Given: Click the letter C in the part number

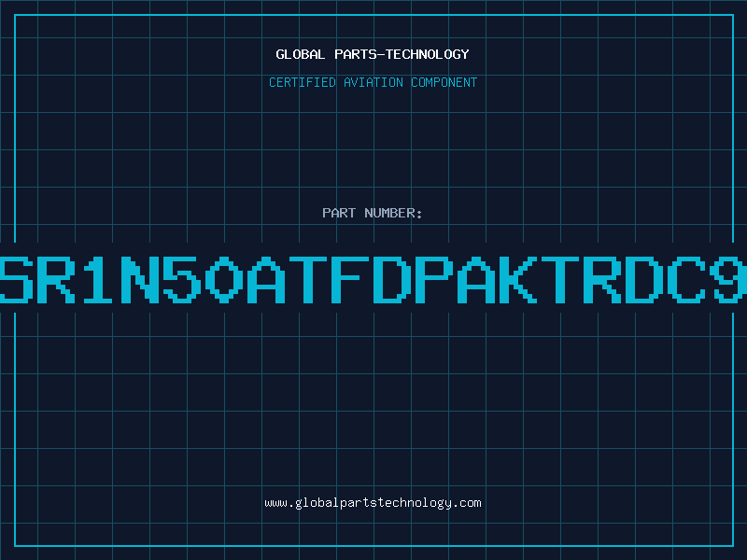Looking at the screenshot, I should pyautogui.click(x=686, y=279).
